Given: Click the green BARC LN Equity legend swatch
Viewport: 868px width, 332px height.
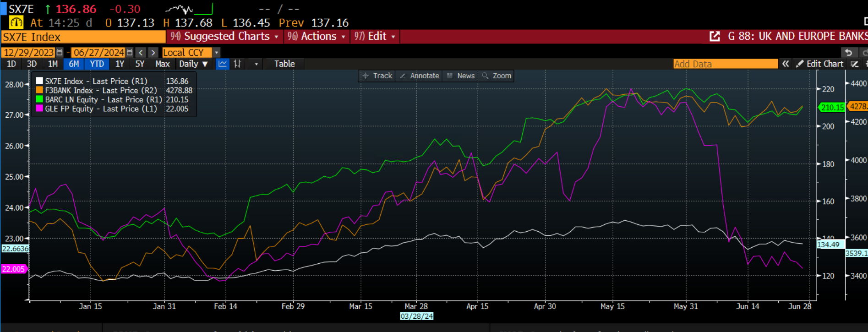Looking at the screenshot, I should pos(39,99).
